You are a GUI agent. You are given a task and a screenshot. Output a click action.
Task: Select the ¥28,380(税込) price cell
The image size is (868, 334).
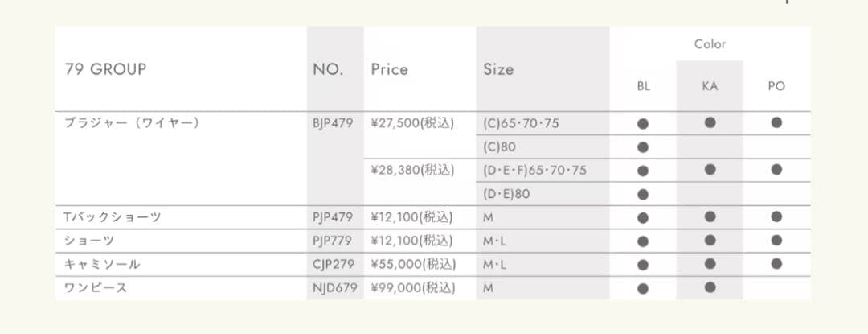click(412, 171)
